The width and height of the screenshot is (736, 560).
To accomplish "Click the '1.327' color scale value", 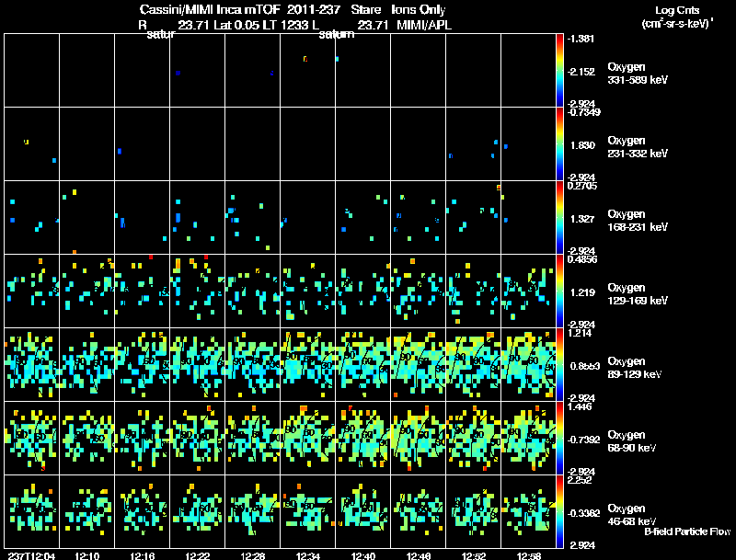I will click(582, 219).
